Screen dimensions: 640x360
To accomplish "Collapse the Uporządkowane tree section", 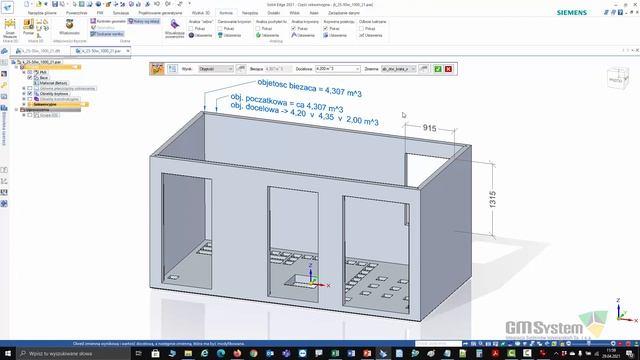I will click(x=16, y=110).
